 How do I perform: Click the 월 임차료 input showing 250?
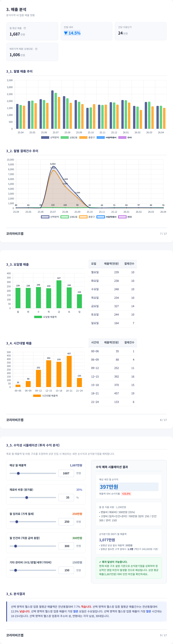(66, 522)
